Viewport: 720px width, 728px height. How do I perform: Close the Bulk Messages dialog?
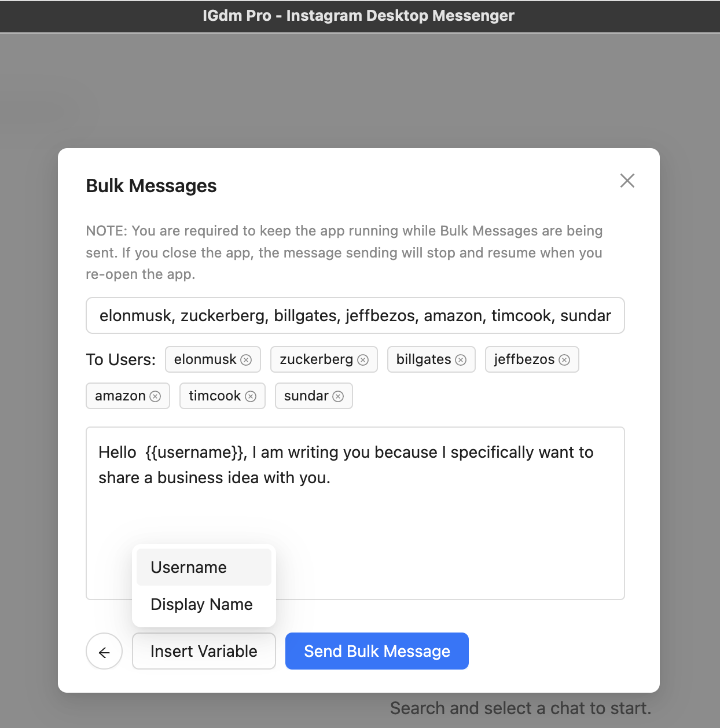click(627, 181)
